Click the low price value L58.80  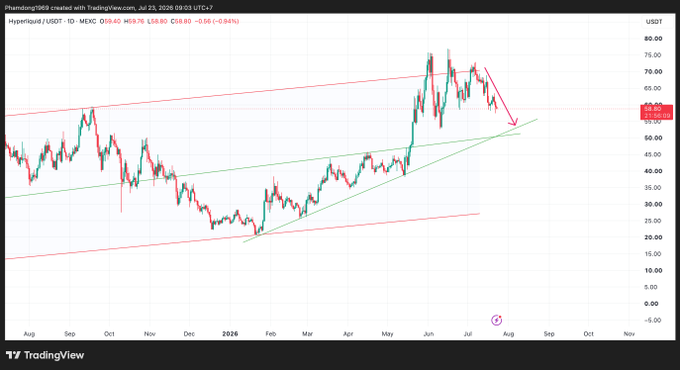157,21
